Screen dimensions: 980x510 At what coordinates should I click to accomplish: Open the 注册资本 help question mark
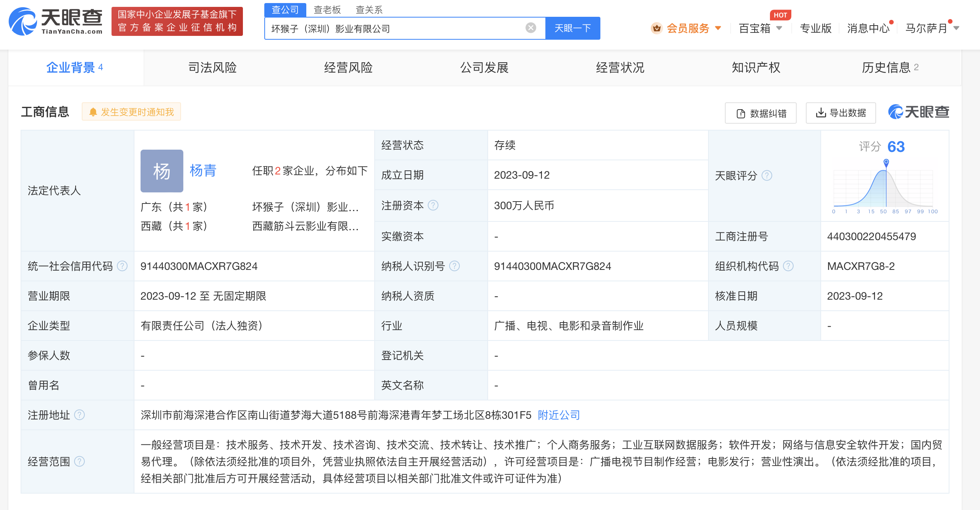tap(433, 205)
